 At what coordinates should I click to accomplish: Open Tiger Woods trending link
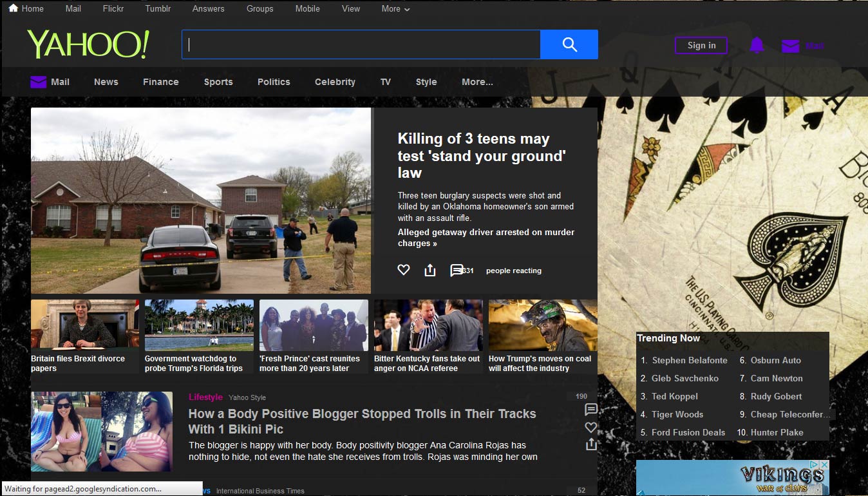pos(677,414)
